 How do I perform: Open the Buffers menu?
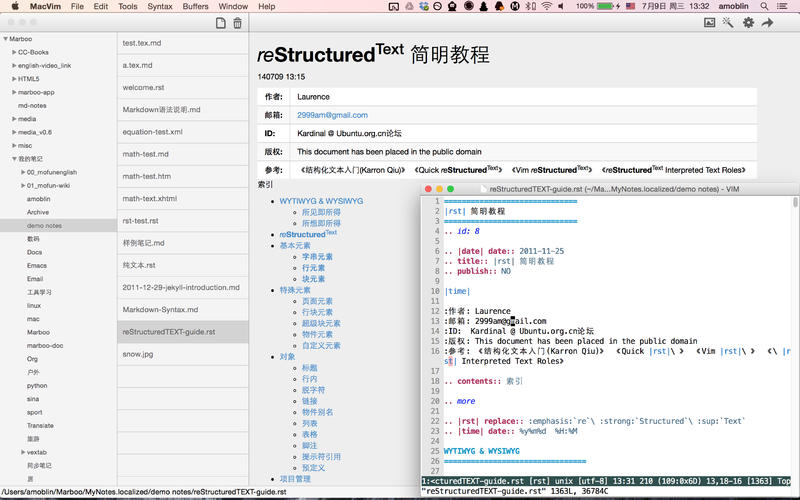click(195, 6)
